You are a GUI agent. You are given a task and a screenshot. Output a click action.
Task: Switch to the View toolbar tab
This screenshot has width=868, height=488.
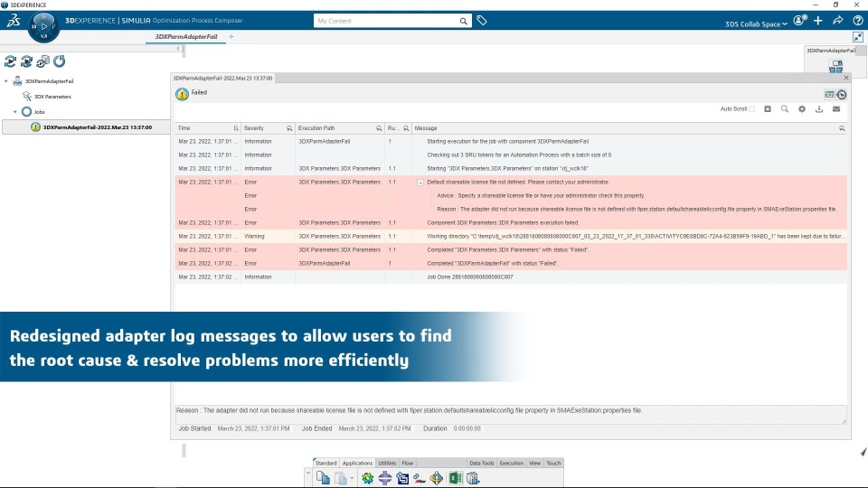pos(534,463)
